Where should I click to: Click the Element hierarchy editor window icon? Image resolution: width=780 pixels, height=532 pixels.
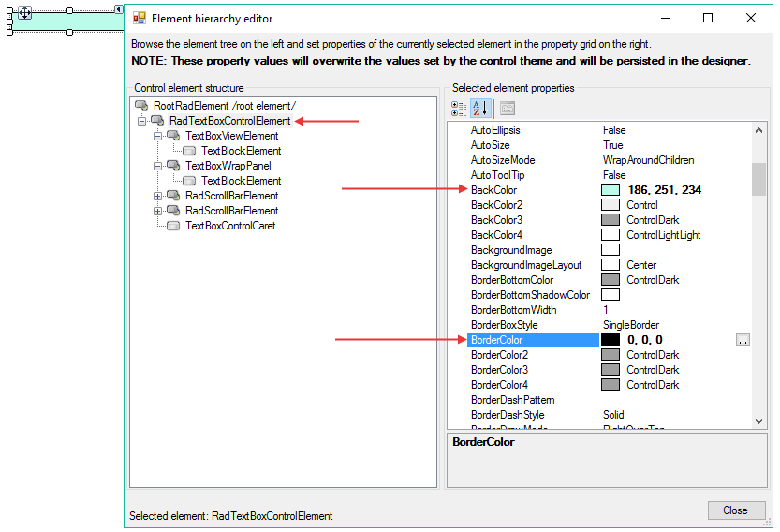click(x=140, y=19)
